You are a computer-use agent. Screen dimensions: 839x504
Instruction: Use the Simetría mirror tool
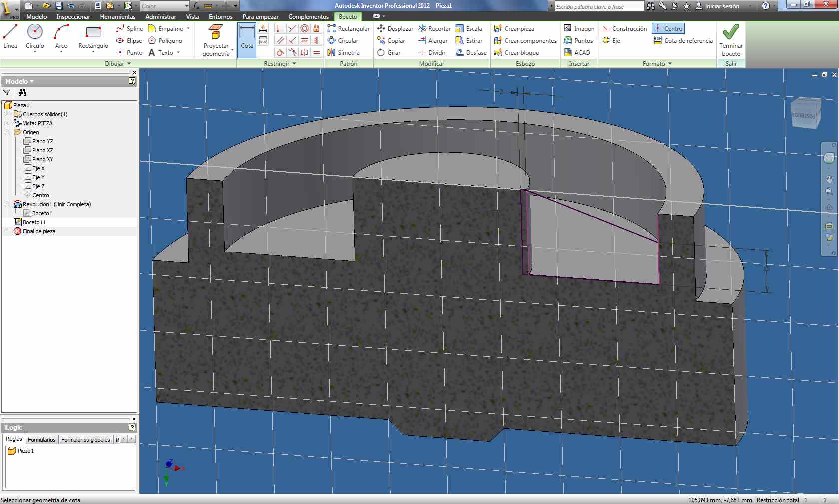point(343,52)
